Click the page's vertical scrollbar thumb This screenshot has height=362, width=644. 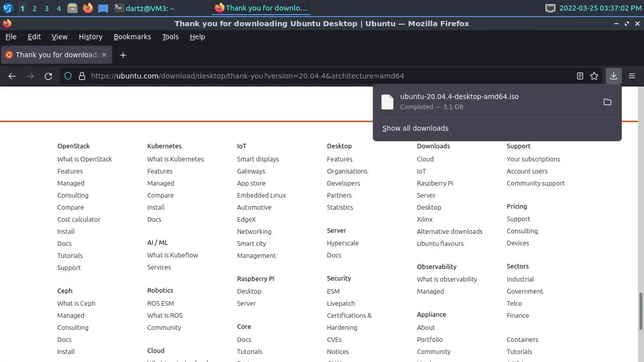tap(640, 311)
